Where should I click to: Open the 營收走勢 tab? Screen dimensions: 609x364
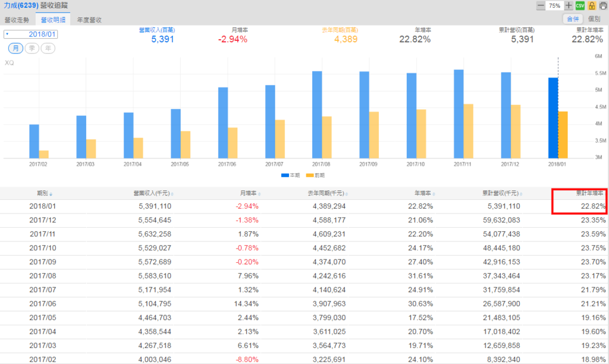pos(17,20)
